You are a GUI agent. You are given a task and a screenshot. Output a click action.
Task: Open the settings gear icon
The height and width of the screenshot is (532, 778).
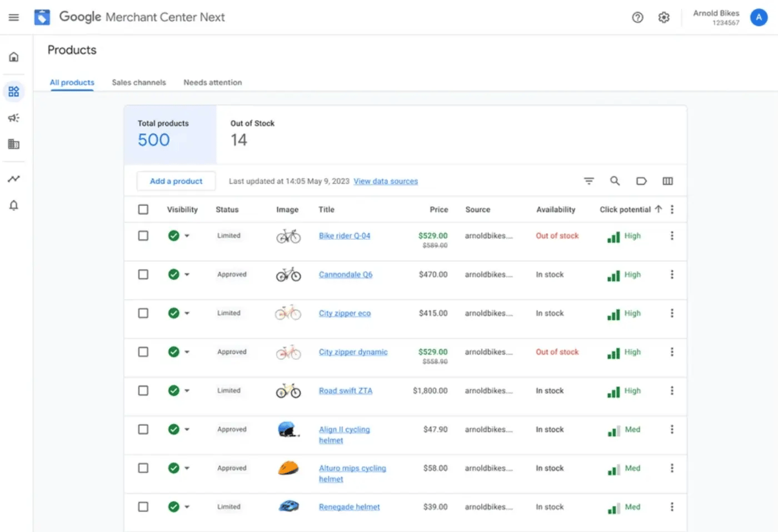point(664,17)
